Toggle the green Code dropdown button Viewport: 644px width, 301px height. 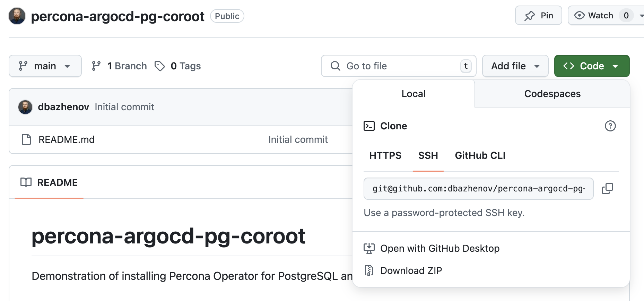click(592, 66)
